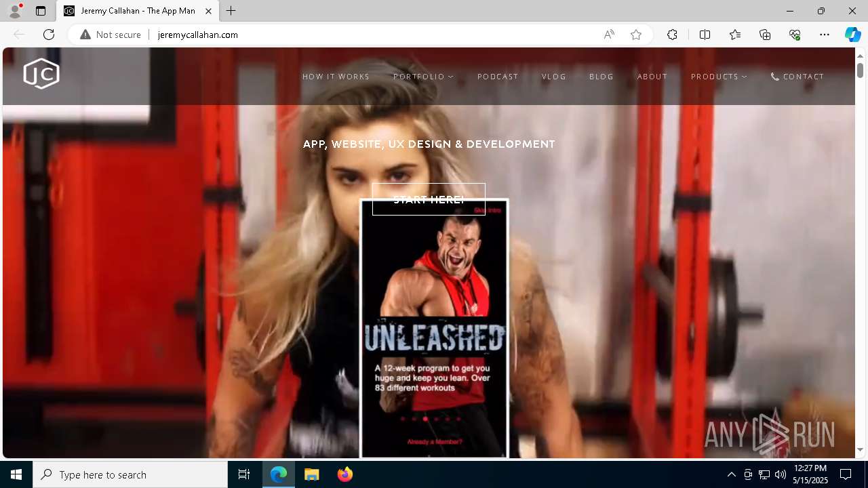Refresh the current page
This screenshot has height=488, width=868.
pos(49,35)
